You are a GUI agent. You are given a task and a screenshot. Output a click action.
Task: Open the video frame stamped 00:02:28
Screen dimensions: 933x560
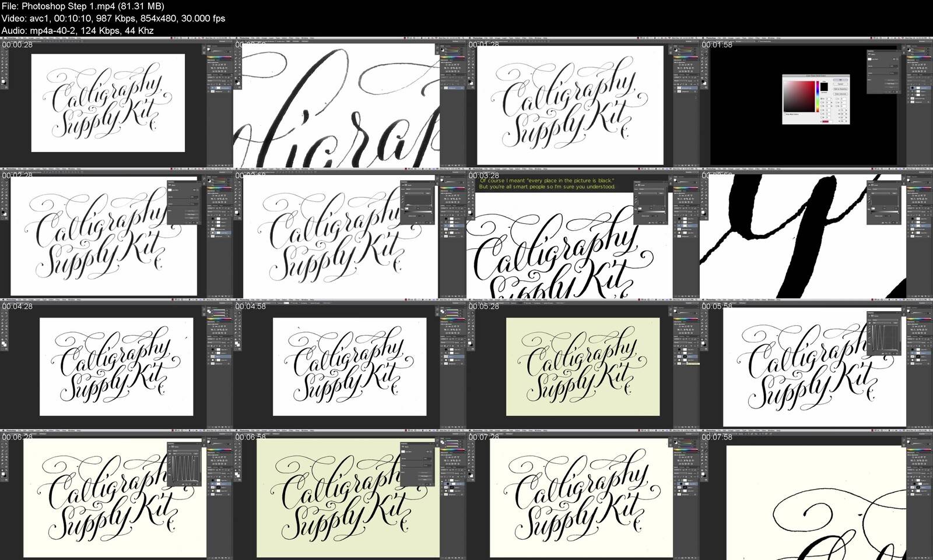pos(117,233)
